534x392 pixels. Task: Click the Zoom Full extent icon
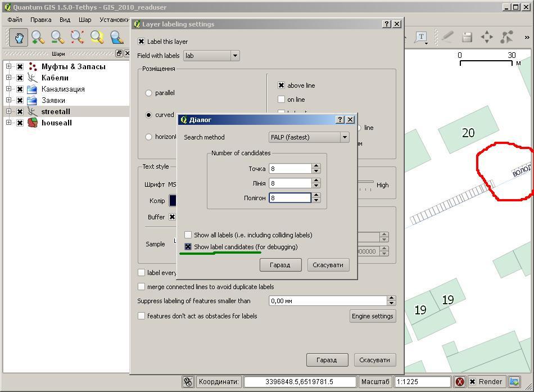click(77, 38)
